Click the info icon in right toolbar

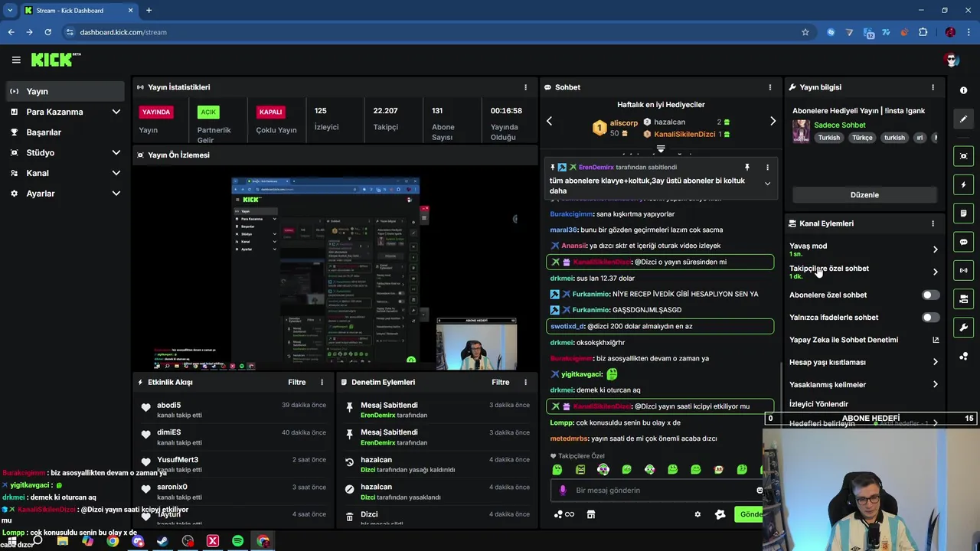(963, 90)
